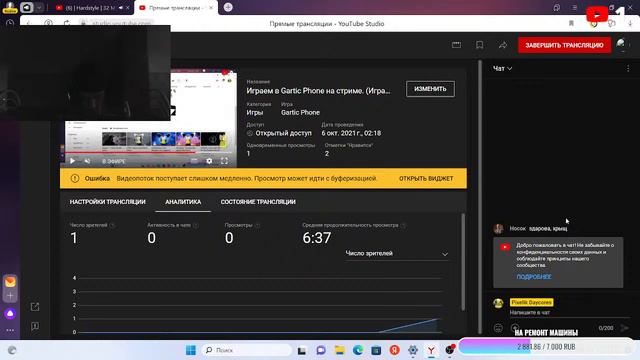
Task: Click mute audio icon on Hardstyle tab
Action: [x=121, y=8]
